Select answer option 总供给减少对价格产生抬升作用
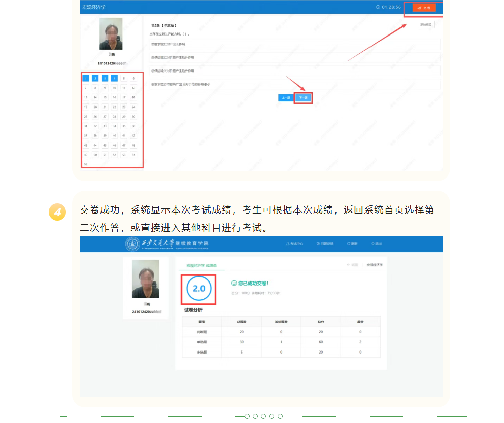Image resolution: width=504 pixels, height=423 pixels. [x=294, y=71]
